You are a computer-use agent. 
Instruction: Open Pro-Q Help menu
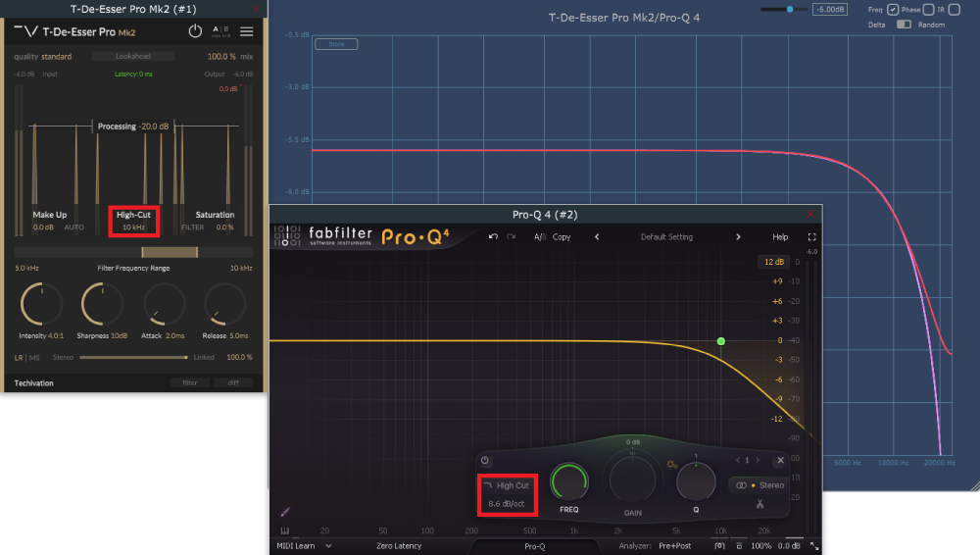(x=780, y=237)
